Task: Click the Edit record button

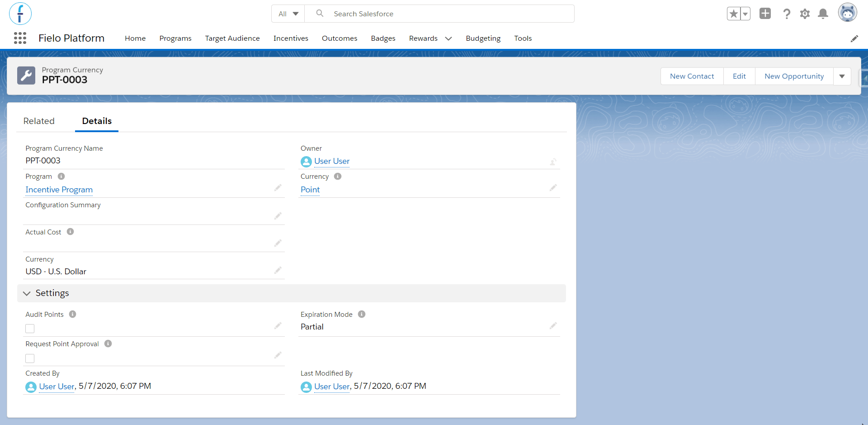Action: [x=739, y=76]
